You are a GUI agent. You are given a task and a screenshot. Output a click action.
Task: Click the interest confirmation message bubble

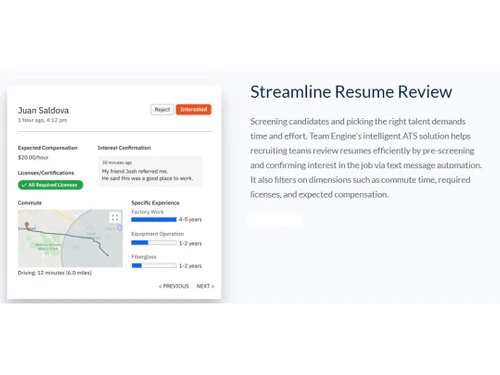[150, 171]
